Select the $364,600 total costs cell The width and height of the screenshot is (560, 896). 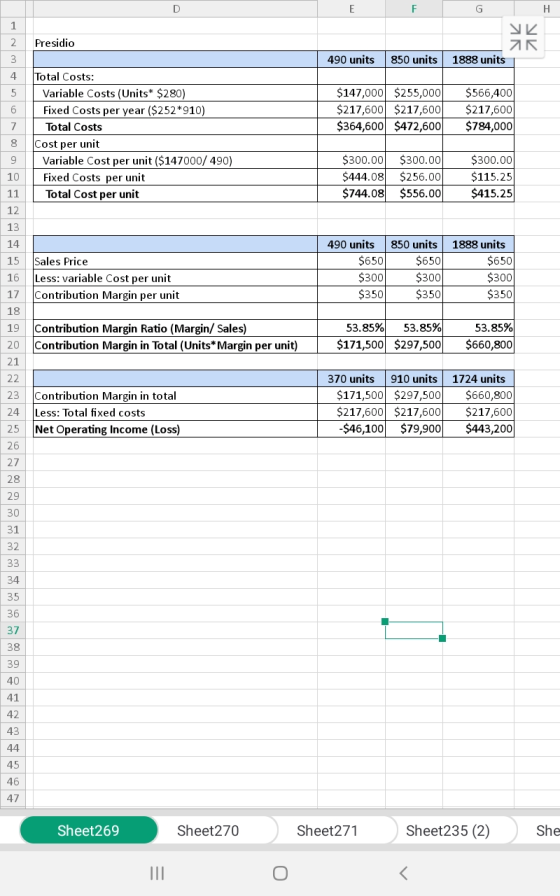[x=351, y=126]
